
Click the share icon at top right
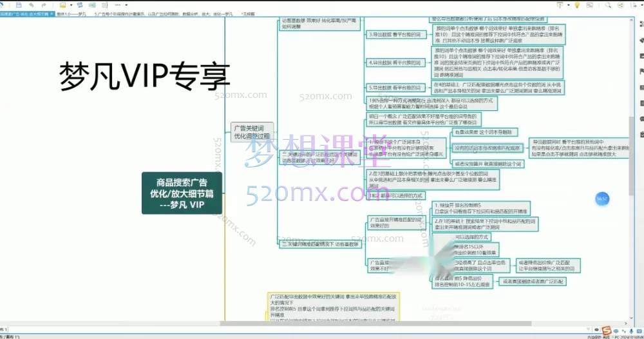pos(621,5)
